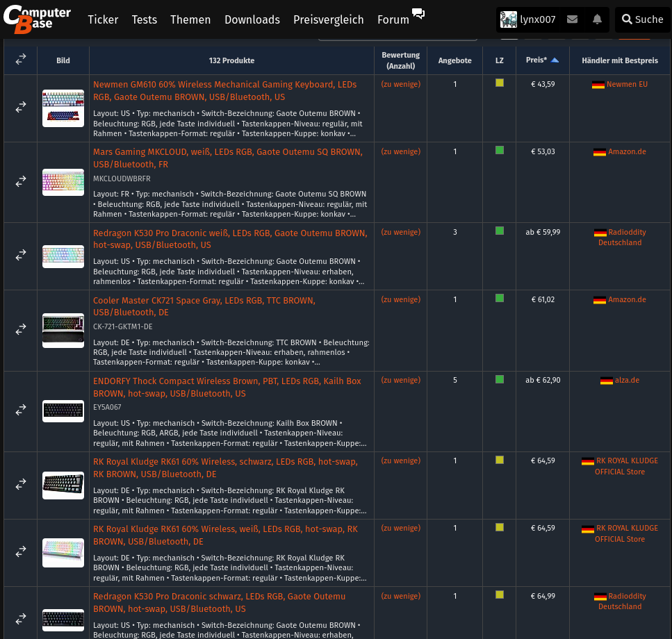Open ENDORFY Thock Compact Wireless Brown link
Image resolution: width=672 pixels, height=639 pixels.
click(227, 387)
